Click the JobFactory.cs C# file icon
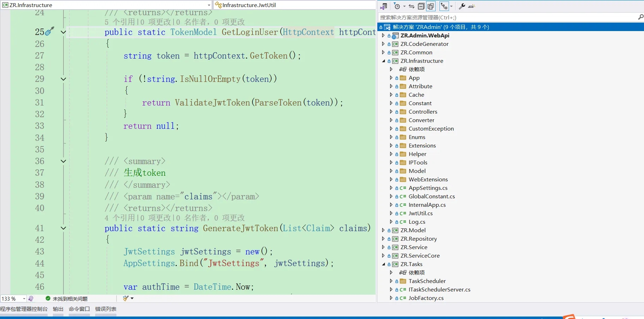This screenshot has width=644, height=319. pyautogui.click(x=403, y=298)
